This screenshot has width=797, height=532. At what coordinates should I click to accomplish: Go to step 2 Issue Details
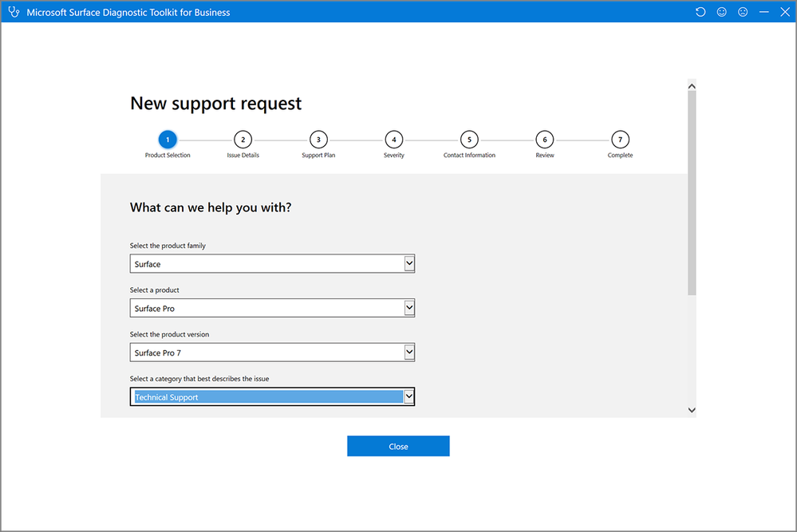[243, 140]
